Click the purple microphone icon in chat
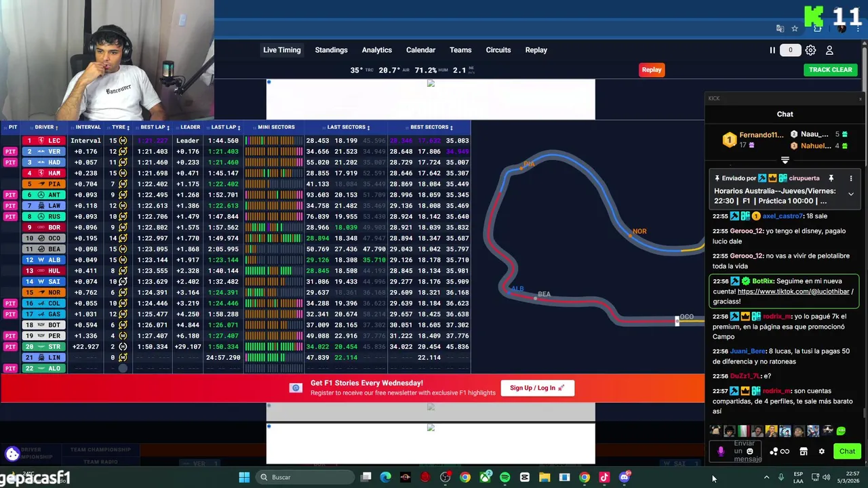Viewport: 868px width, 488px height. (721, 451)
